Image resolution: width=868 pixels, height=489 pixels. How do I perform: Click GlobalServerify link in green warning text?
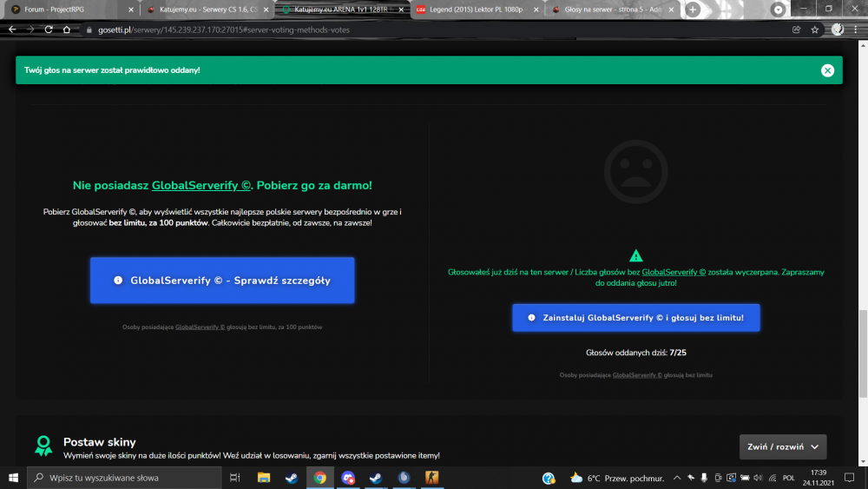(674, 272)
